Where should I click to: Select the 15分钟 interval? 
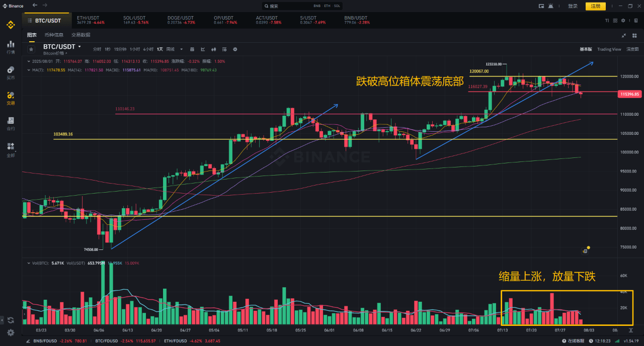(120, 49)
